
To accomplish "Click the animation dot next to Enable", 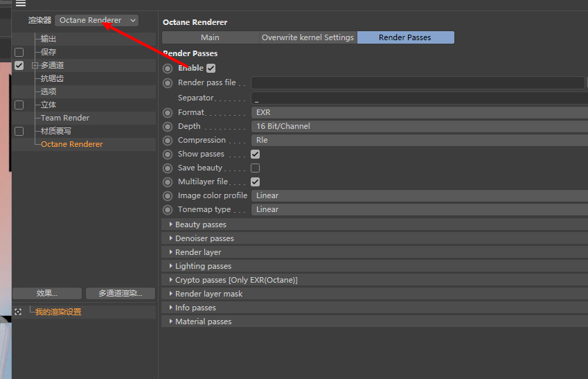I will click(x=168, y=69).
